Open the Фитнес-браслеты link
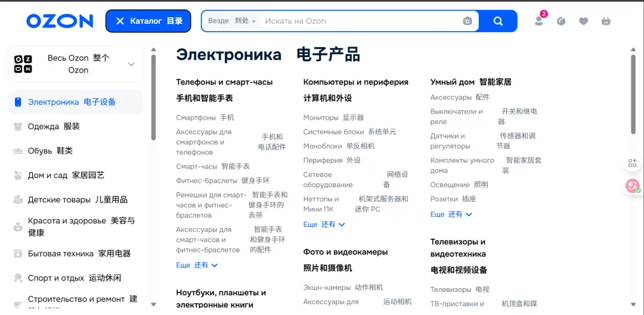This screenshot has width=644, height=315. pyautogui.click(x=206, y=180)
